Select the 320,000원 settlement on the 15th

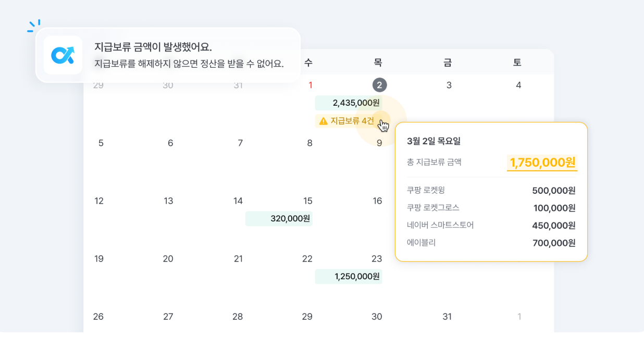pos(279,218)
